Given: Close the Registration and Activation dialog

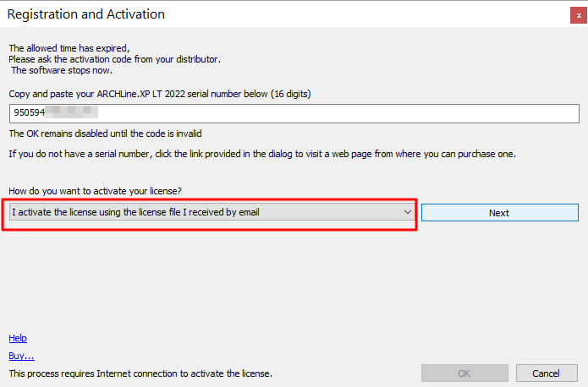Looking at the screenshot, I should click(x=579, y=15).
